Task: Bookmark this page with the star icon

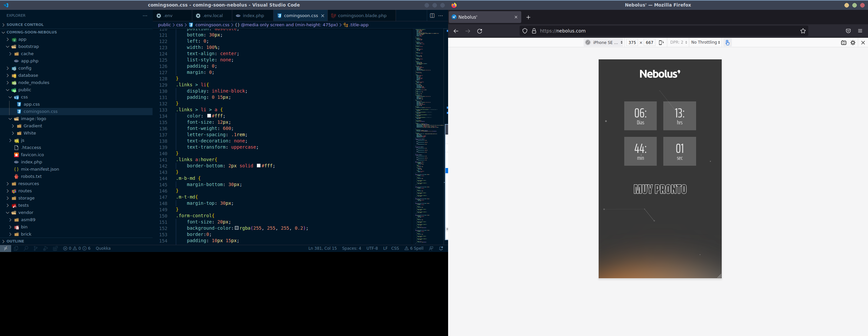Action: tap(803, 31)
